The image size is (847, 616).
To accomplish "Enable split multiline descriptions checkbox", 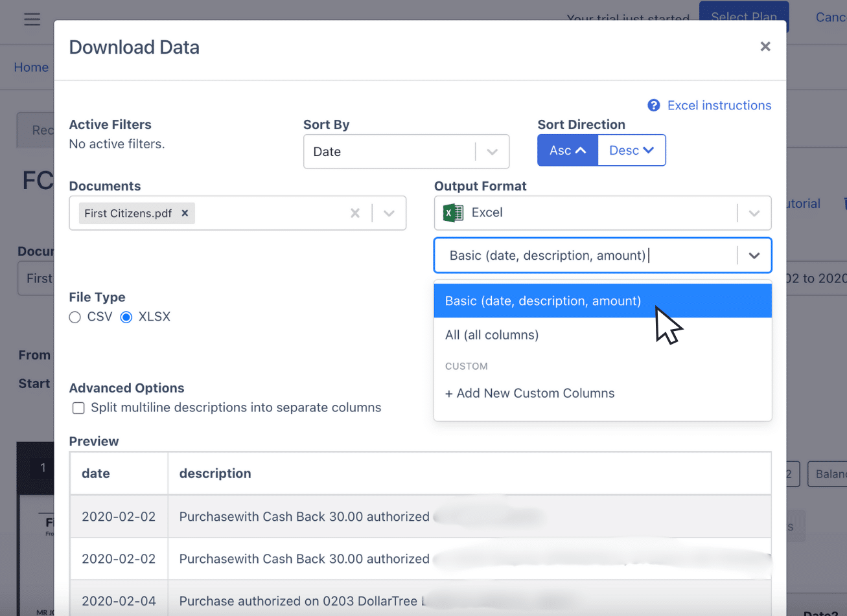I will [78, 408].
